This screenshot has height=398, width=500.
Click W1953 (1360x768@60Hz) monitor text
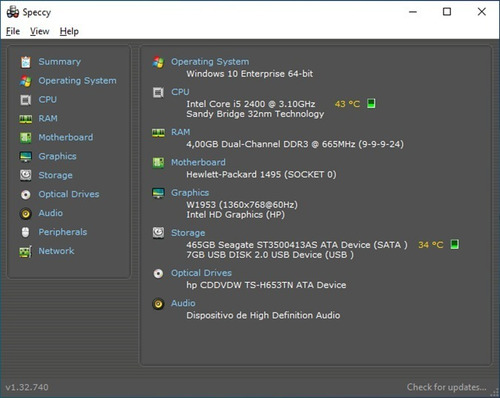tap(242, 205)
